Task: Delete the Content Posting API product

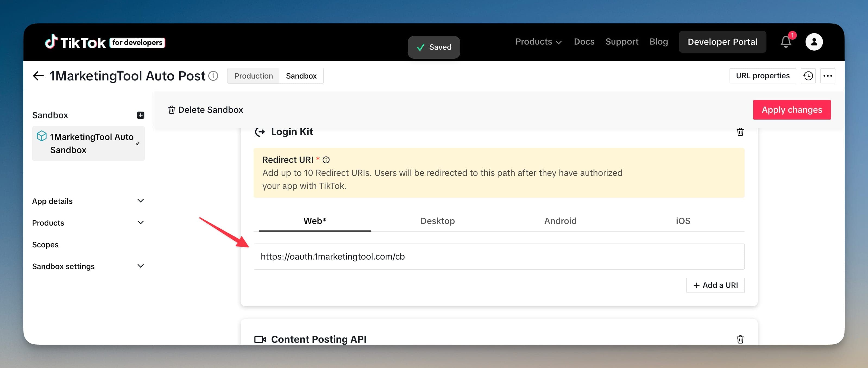Action: click(740, 339)
